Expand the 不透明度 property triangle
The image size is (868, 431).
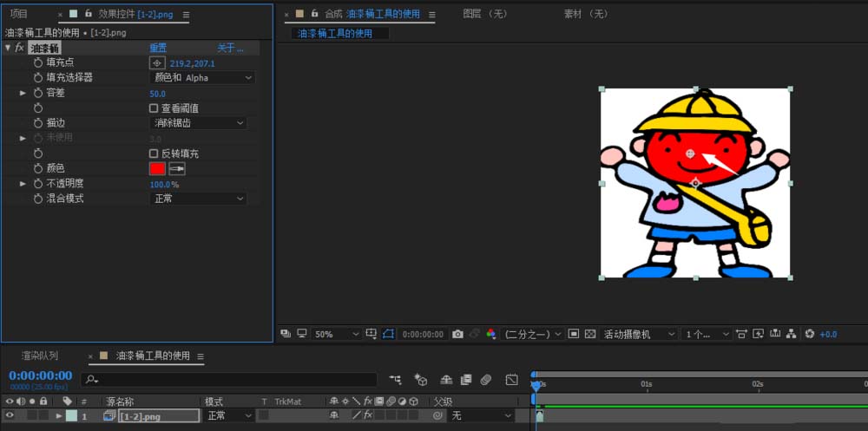pos(23,184)
